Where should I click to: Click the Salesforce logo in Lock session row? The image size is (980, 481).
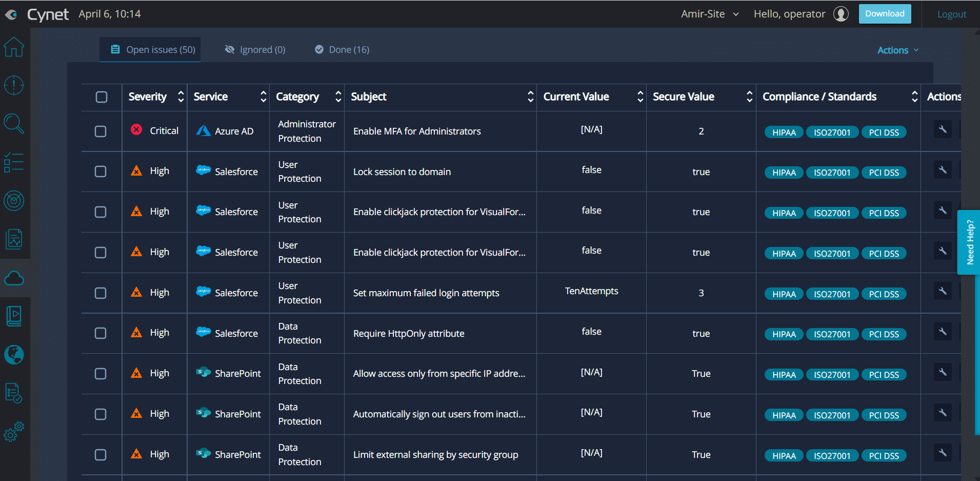tap(204, 170)
